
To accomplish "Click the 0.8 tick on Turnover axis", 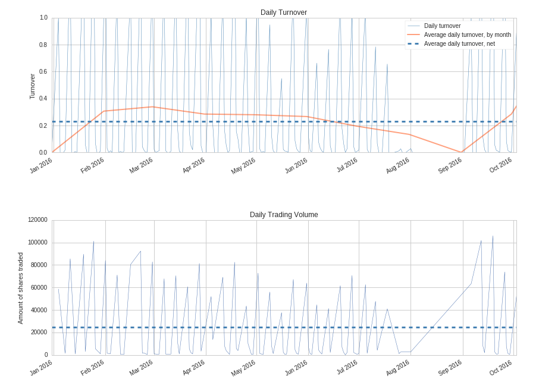I will (x=43, y=45).
